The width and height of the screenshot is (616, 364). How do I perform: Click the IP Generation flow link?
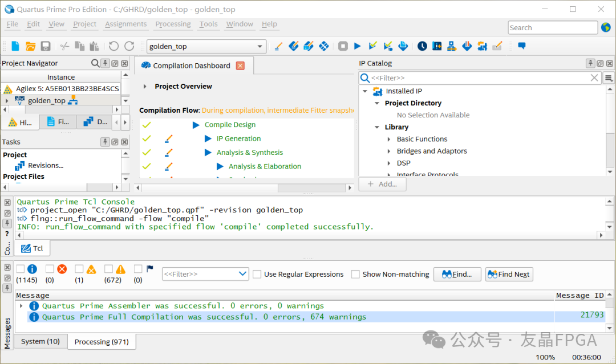[x=238, y=138]
